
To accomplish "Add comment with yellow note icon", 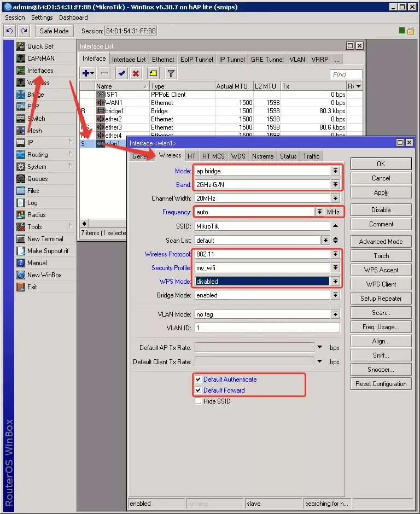I will coord(153,73).
